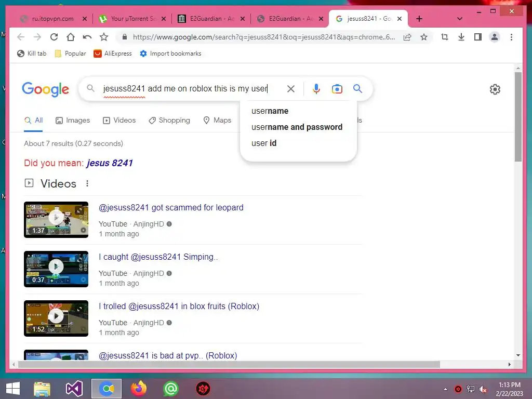Click the 'jesus 8241' did-you-mean link

tap(110, 163)
